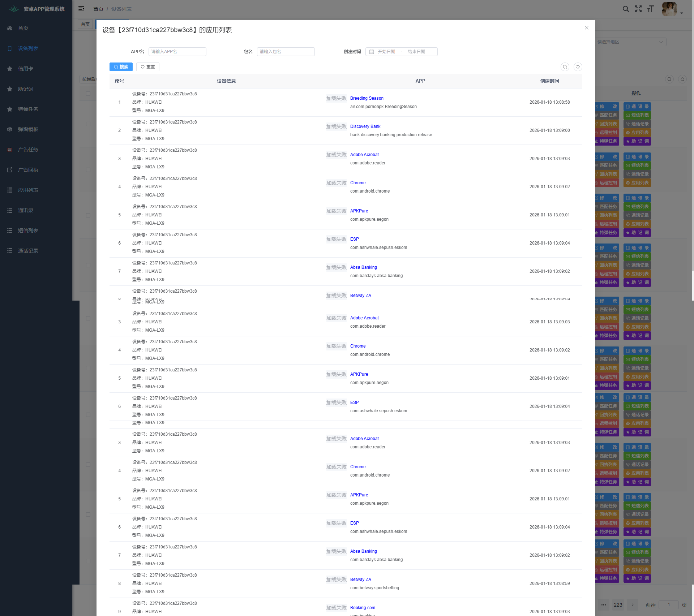Select 通讯录 item in sidebar

pyautogui.click(x=36, y=210)
